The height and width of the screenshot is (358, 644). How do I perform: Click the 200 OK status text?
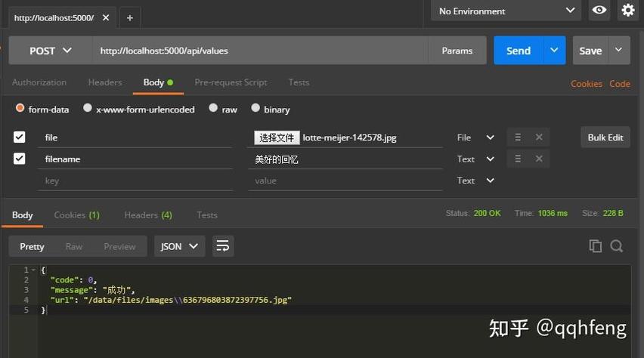tap(487, 213)
